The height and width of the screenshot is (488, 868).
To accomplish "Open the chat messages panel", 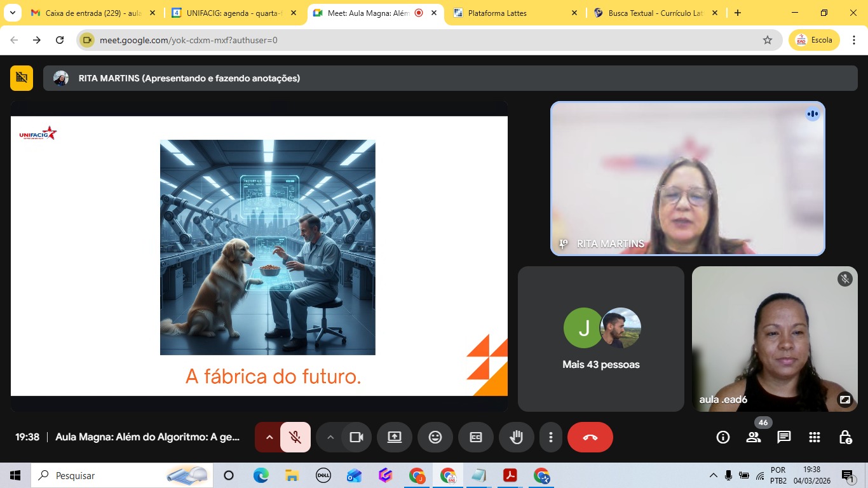I will 783,437.
